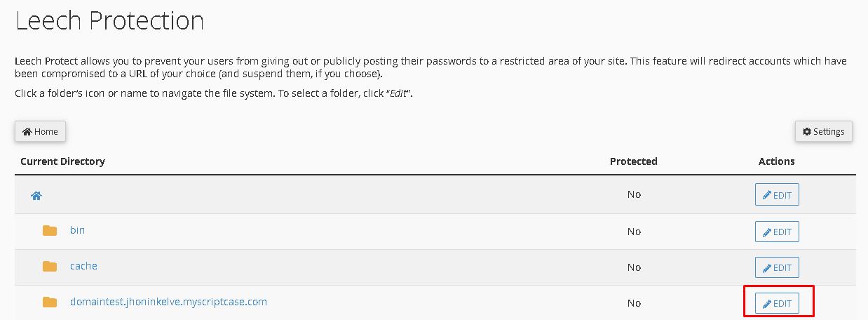This screenshot has width=868, height=320.
Task: Click the Actions column header
Action: 777,161
